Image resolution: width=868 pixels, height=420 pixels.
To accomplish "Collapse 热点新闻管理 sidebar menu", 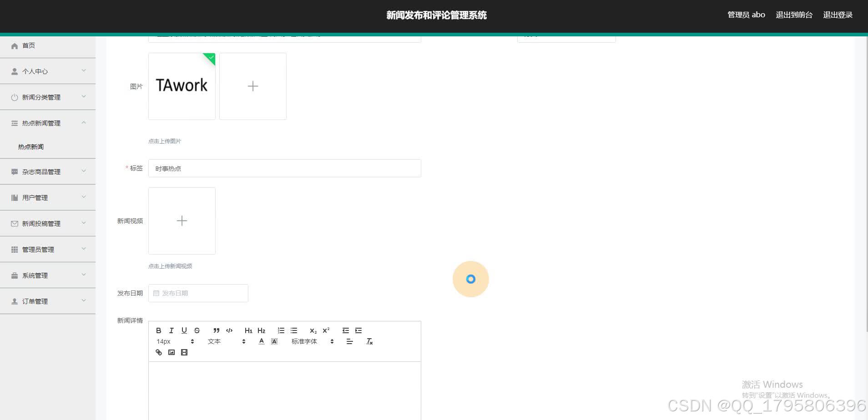I will 48,123.
